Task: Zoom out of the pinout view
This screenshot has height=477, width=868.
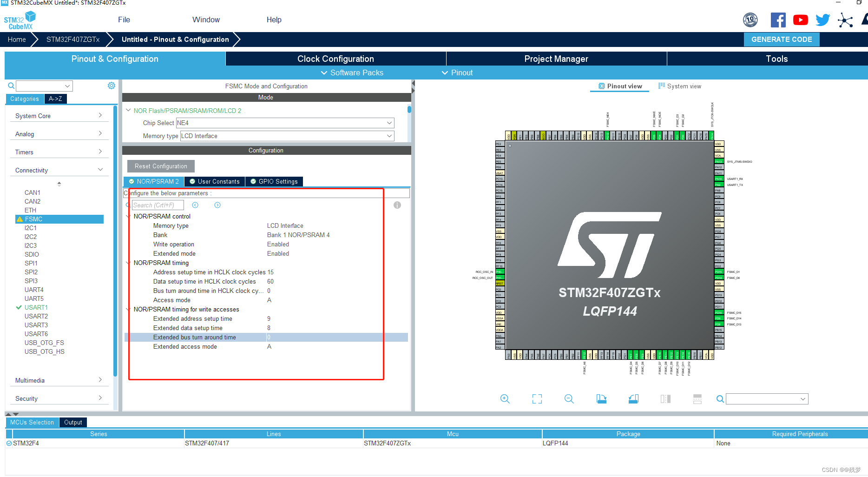Action: pos(569,399)
